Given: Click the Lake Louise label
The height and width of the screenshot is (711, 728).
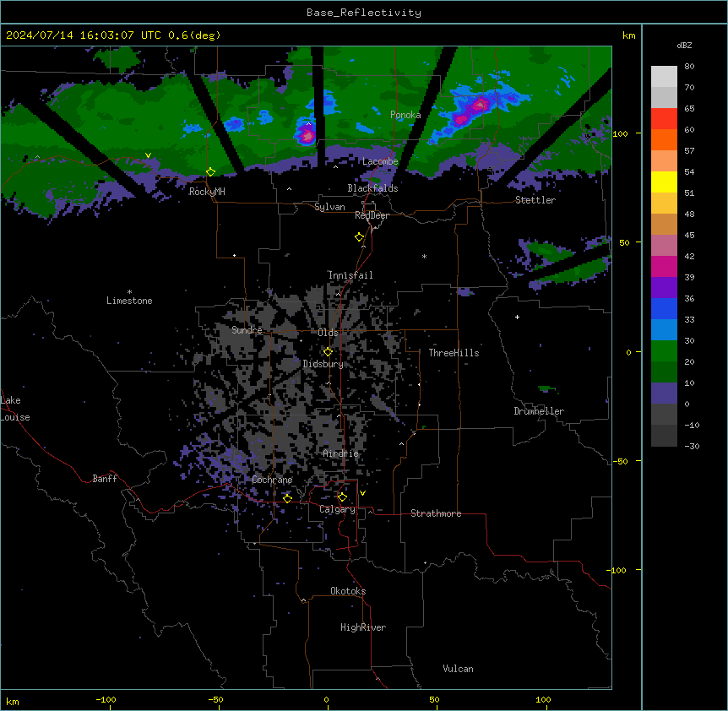Looking at the screenshot, I should [x=15, y=409].
